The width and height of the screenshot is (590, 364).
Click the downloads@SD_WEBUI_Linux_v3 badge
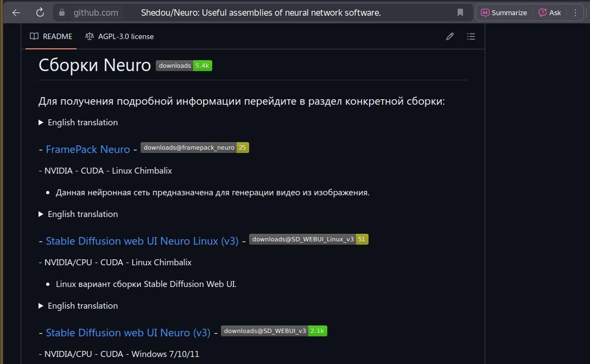(x=308, y=240)
